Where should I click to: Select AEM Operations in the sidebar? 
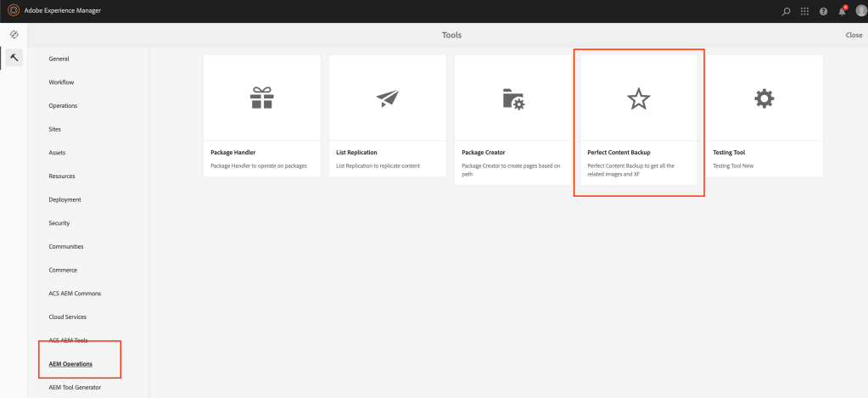click(x=70, y=364)
